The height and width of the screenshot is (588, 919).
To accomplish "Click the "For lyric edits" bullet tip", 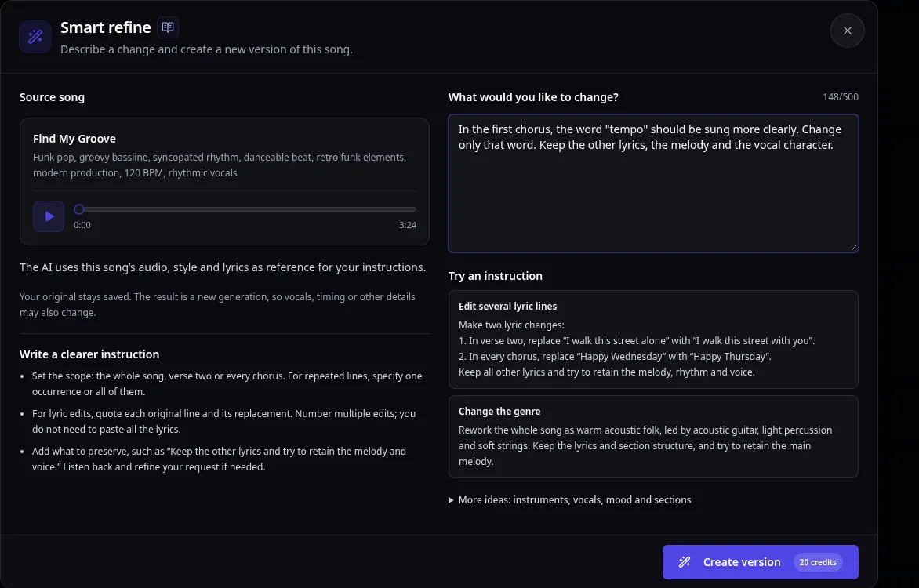I will pos(224,422).
